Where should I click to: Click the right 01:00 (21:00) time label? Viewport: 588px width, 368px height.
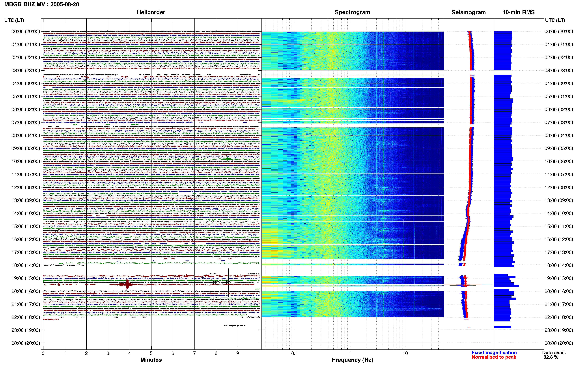tap(559, 45)
